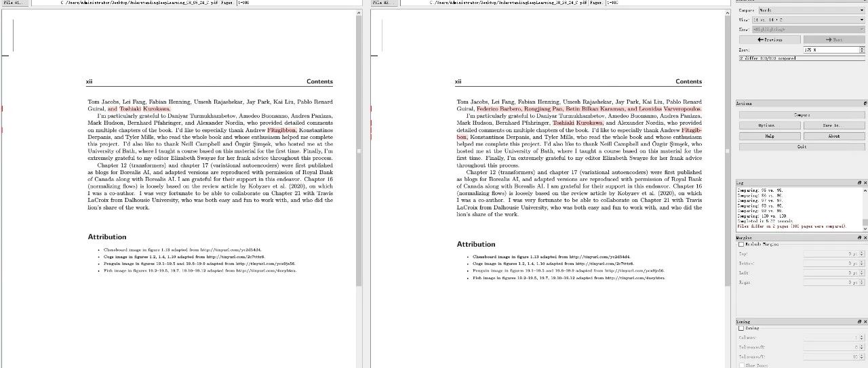Screen dimensions: 868x368
Task: Close the Margins panel
Action: (x=865, y=238)
